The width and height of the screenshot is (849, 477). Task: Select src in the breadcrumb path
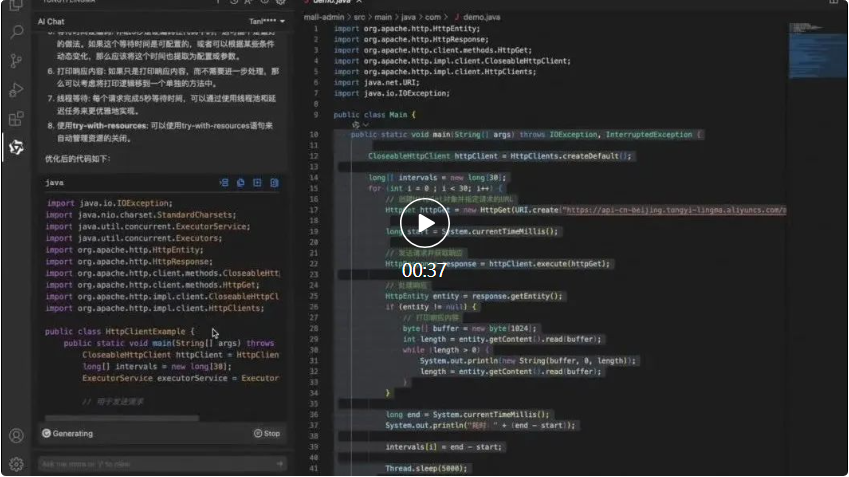click(x=360, y=17)
